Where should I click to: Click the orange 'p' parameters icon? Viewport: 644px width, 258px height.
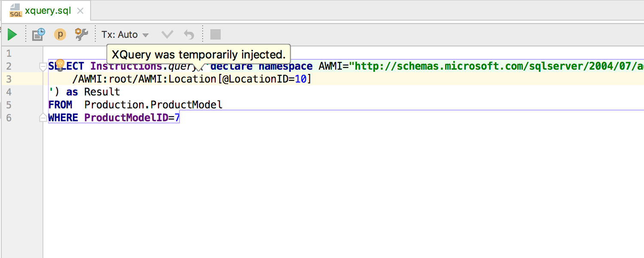click(60, 34)
